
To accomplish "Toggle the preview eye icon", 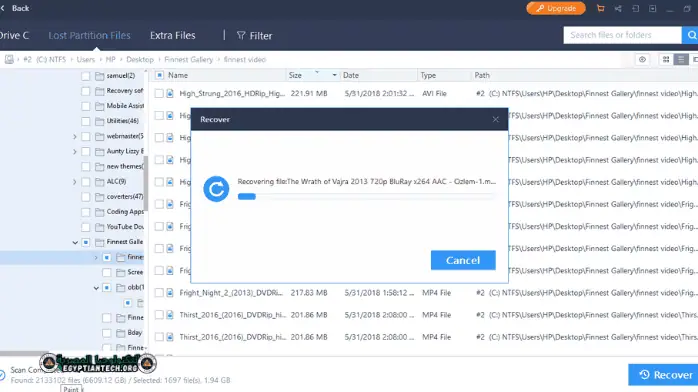I will point(642,60).
